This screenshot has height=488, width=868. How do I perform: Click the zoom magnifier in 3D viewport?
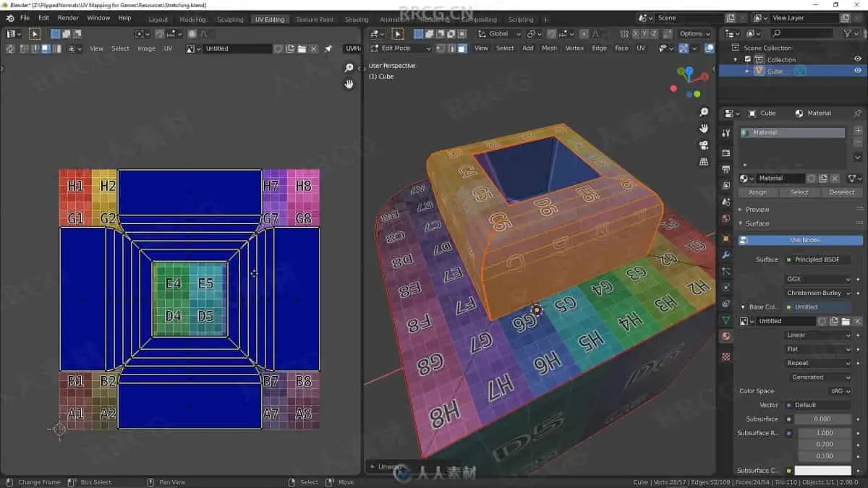(x=704, y=113)
